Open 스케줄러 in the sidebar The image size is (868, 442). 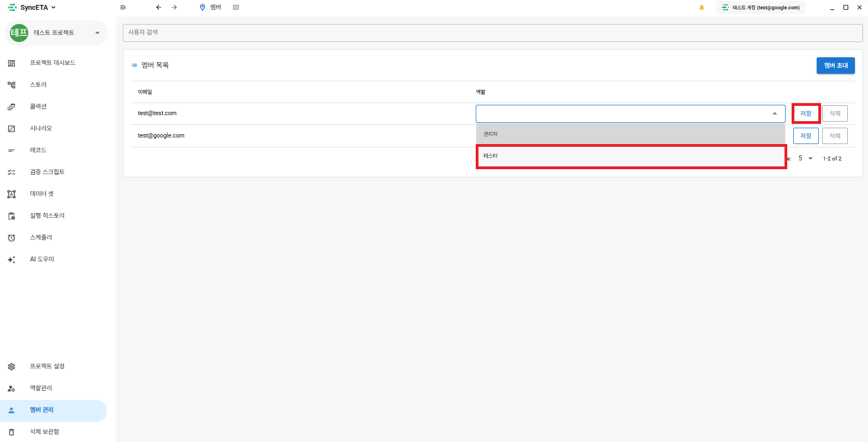[41, 237]
